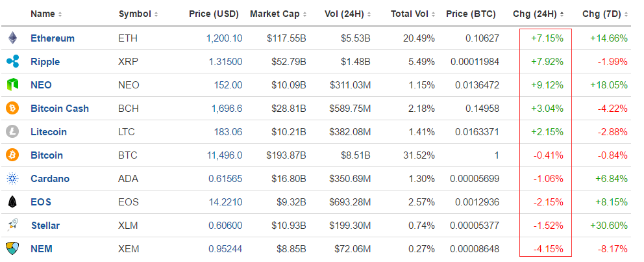Open the Ethereum link

click(53, 38)
